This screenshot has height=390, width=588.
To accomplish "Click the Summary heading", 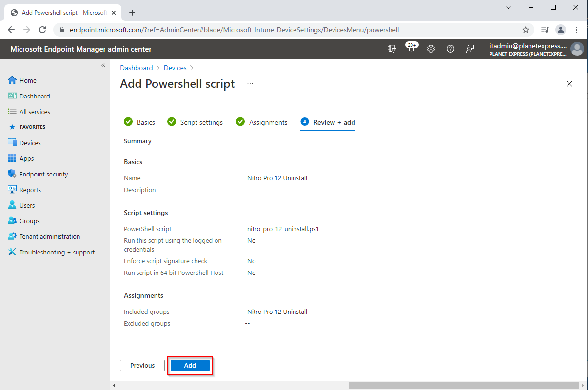I will [x=137, y=141].
